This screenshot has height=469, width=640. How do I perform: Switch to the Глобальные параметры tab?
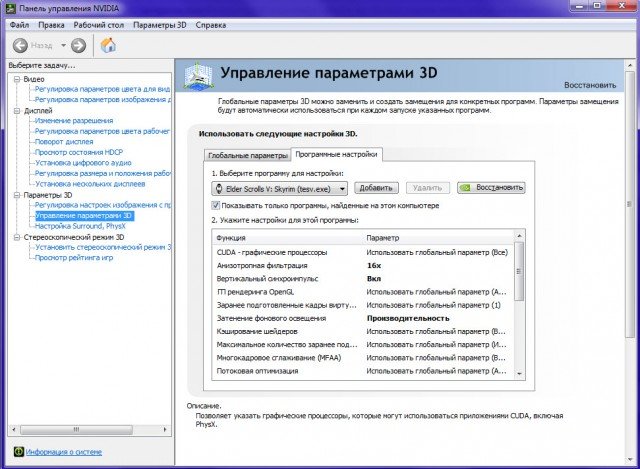coord(247,156)
